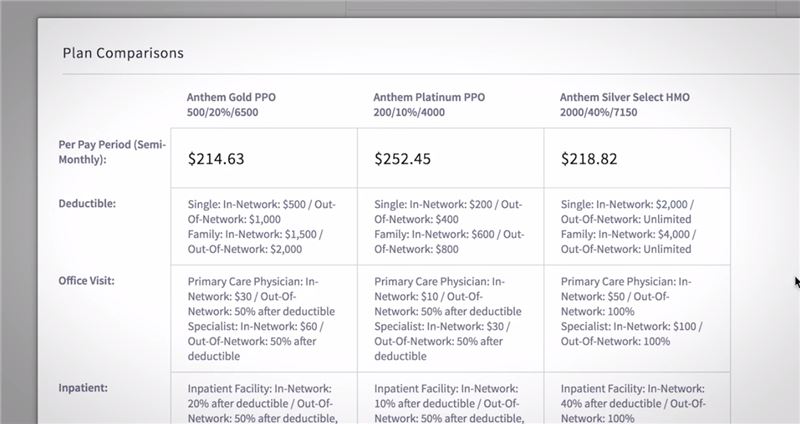Click the Deductible row label
This screenshot has height=424, width=800.
click(87, 204)
